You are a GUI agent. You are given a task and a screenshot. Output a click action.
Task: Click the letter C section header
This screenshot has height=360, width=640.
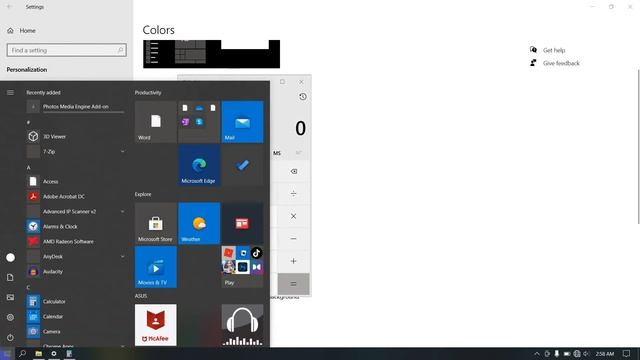29,288
